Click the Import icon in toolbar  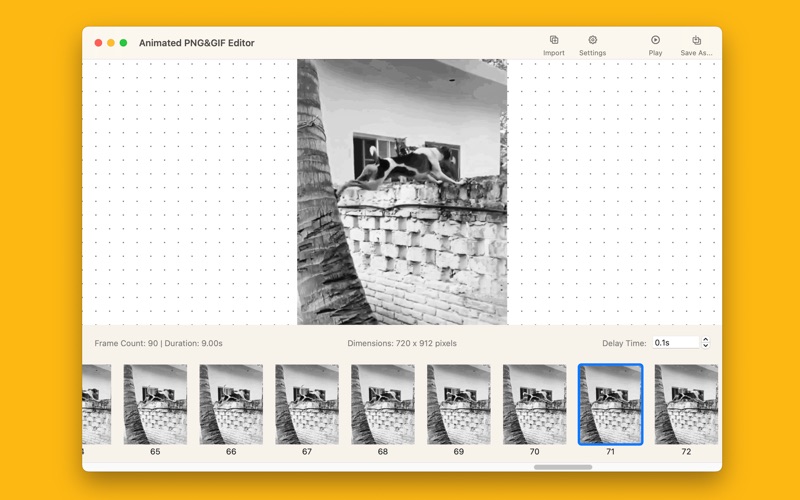(553, 41)
